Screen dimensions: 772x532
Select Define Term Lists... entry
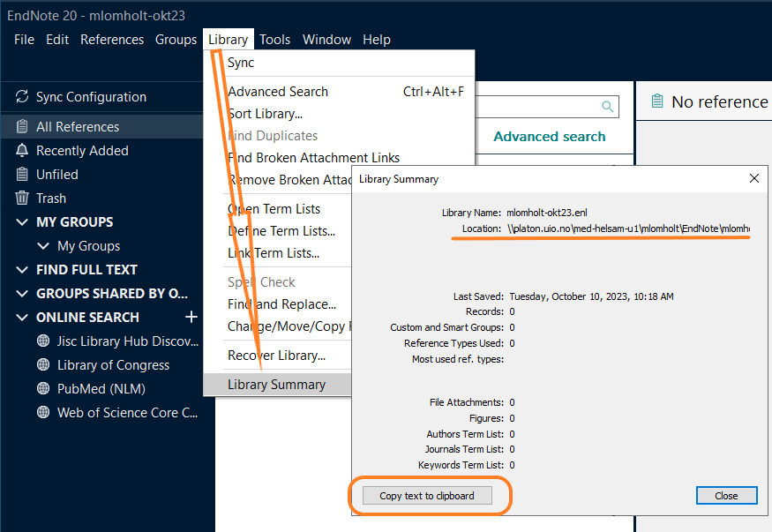[x=278, y=231]
